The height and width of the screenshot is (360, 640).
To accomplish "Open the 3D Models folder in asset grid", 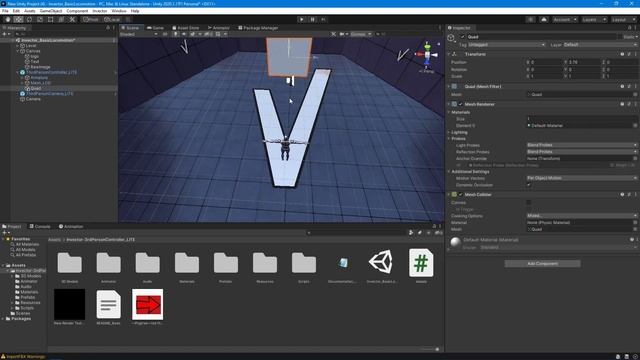I will coord(69,262).
